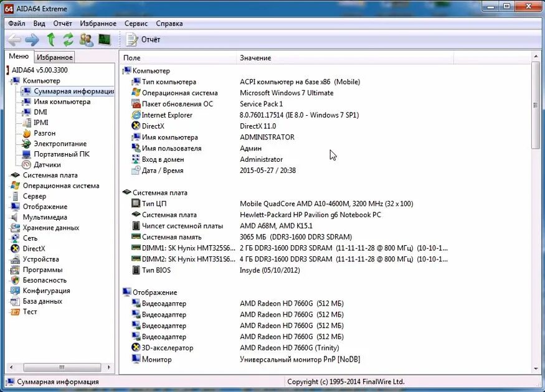
Task: Click the Тип BIOS chip icon
Action: [x=136, y=270]
